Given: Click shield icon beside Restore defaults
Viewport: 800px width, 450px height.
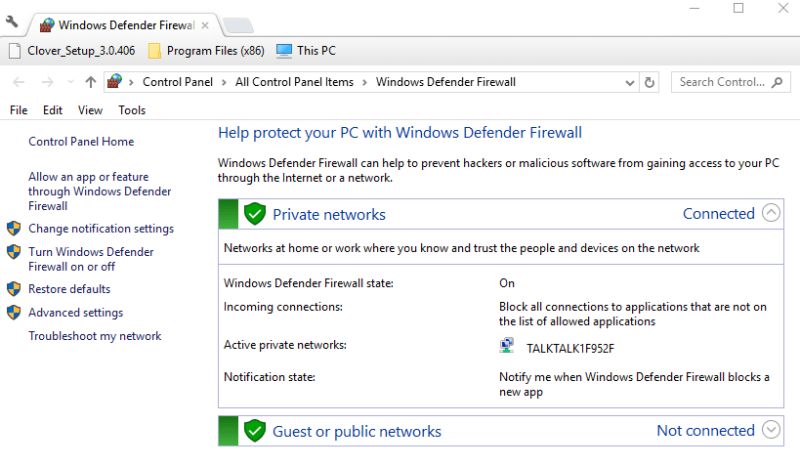Looking at the screenshot, I should click(14, 289).
